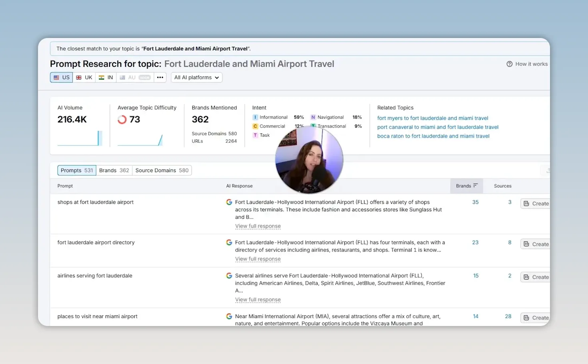Open the three-dot more countries menu
The width and height of the screenshot is (588, 364).
pyautogui.click(x=160, y=78)
